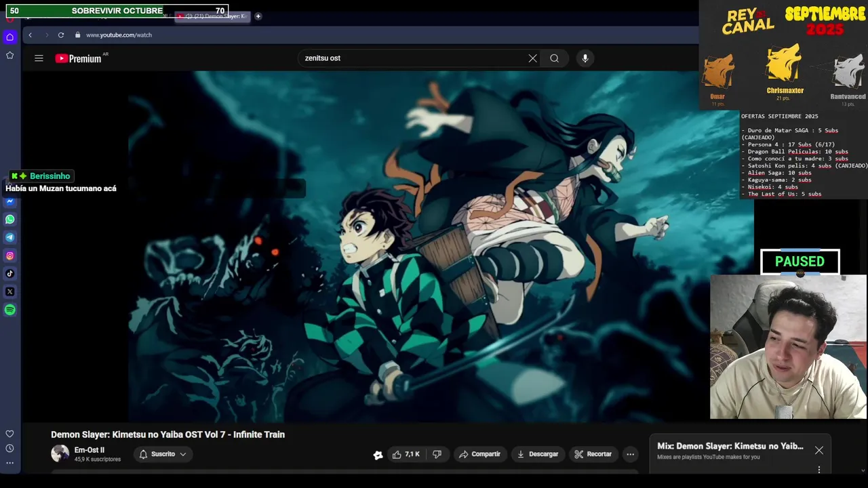
Task: Click the Recortar clip button
Action: [x=593, y=454]
